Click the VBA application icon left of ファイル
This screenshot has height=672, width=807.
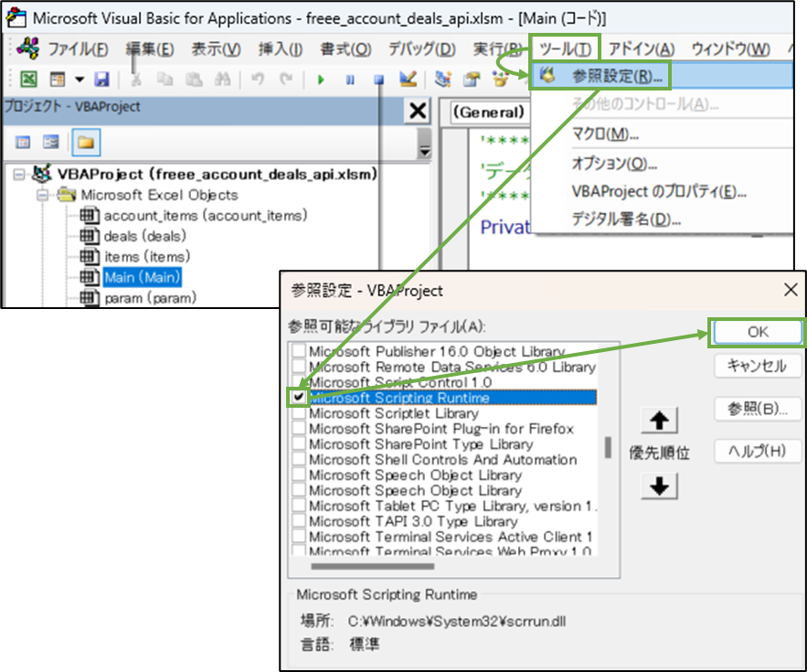pos(27,48)
